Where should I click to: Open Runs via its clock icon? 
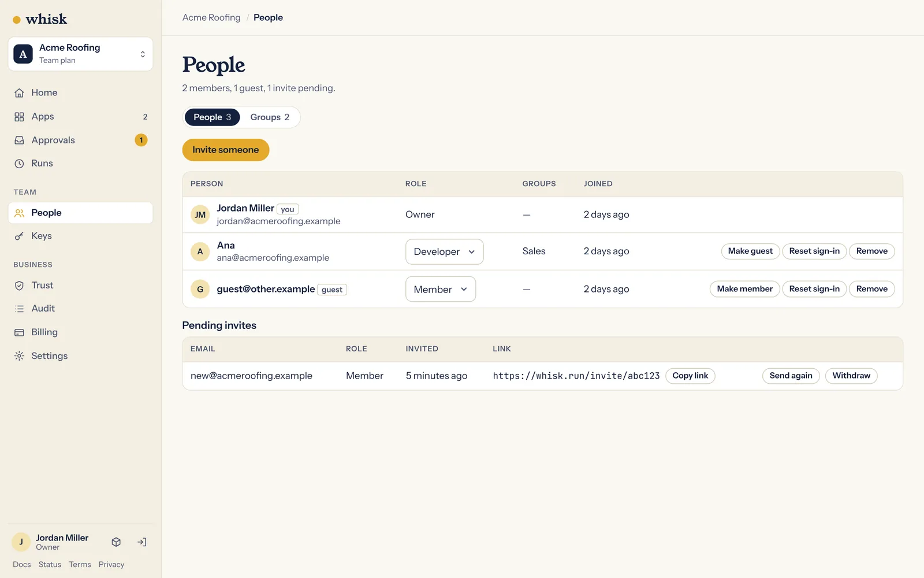coord(19,164)
